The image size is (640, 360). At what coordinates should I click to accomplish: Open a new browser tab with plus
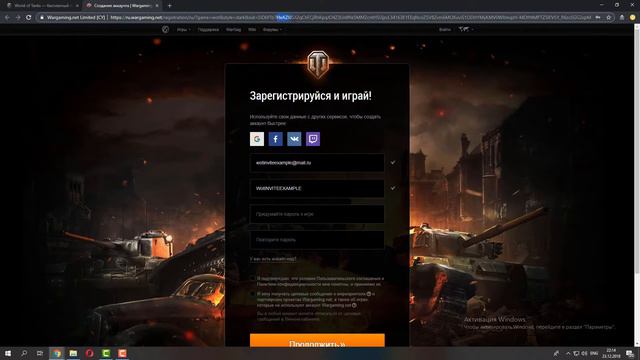tap(169, 6)
